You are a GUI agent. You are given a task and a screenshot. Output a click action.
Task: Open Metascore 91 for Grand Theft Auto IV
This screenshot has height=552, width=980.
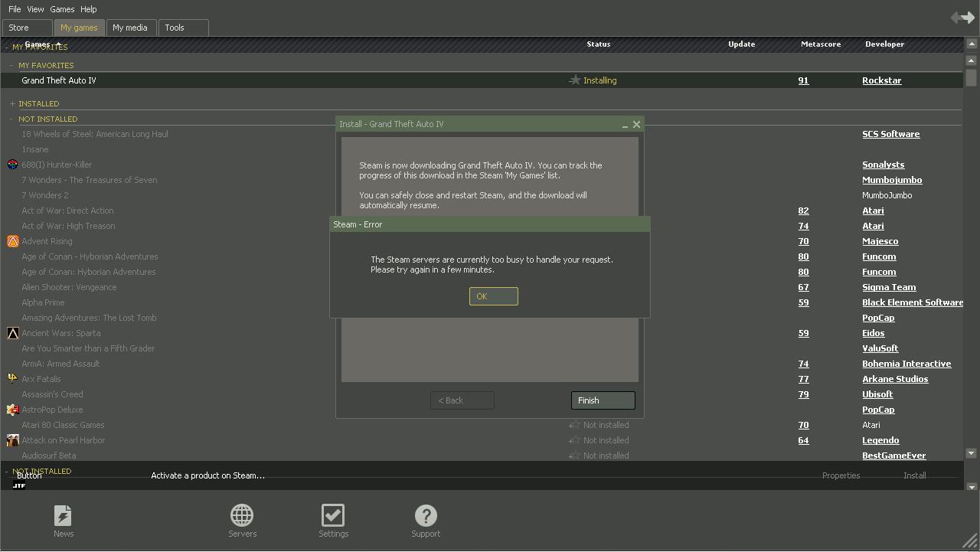coord(803,80)
